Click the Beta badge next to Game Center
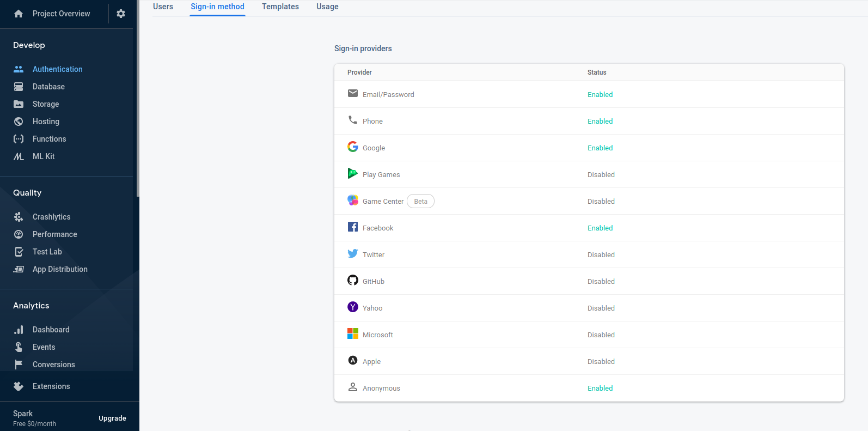Viewport: 868px width, 431px height. click(420, 202)
